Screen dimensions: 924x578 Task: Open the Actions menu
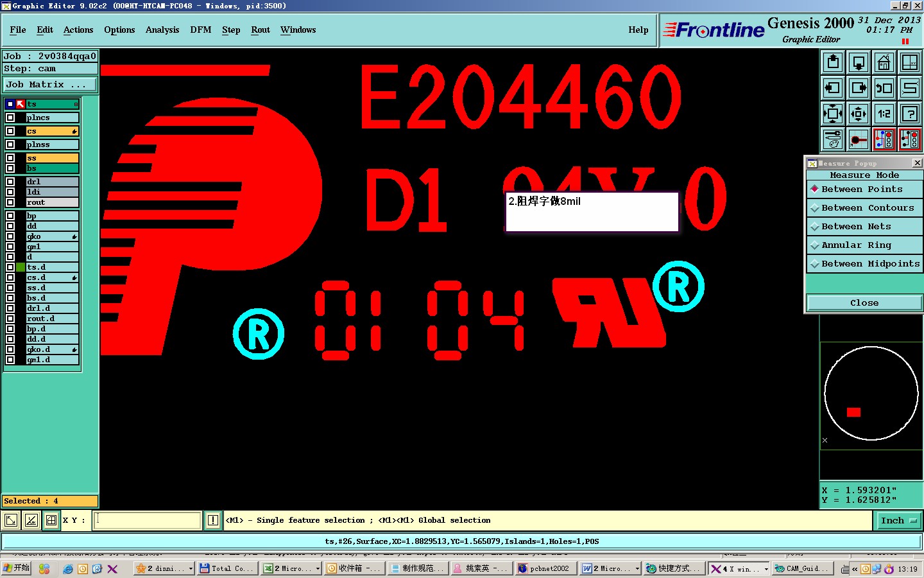pos(78,30)
